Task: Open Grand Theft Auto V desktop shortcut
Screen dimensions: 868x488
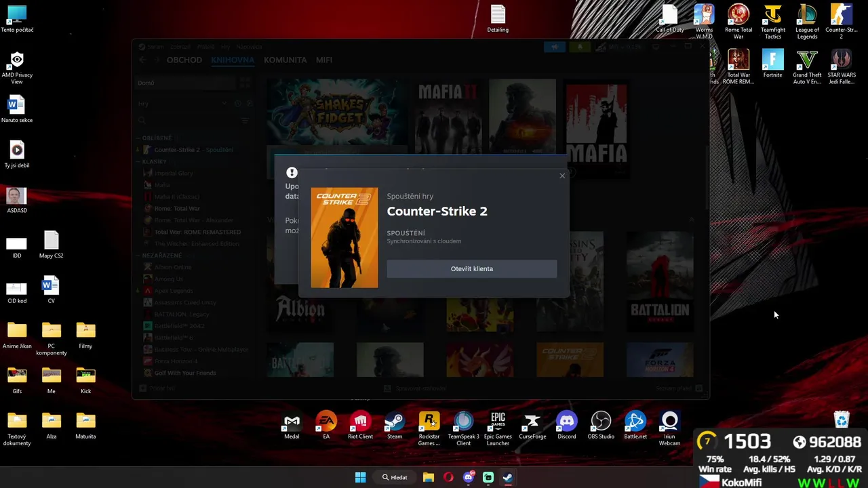Action: 807,67
